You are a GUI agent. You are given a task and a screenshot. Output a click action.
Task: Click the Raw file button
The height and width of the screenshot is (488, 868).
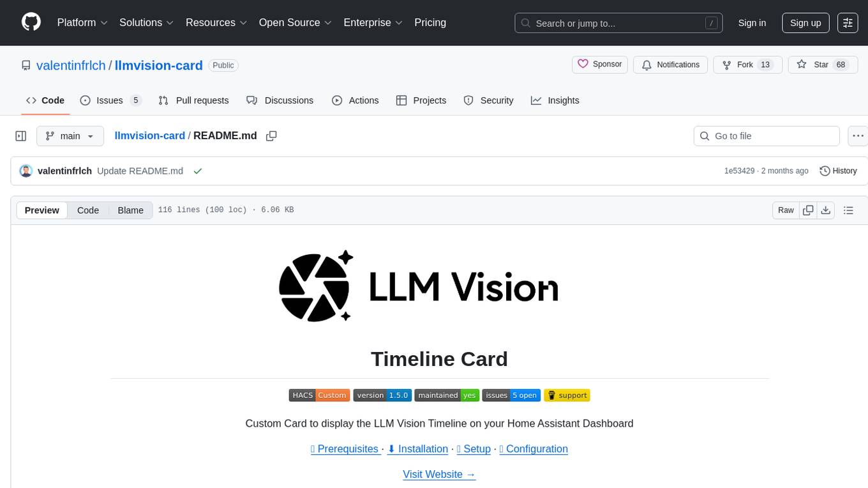786,210
